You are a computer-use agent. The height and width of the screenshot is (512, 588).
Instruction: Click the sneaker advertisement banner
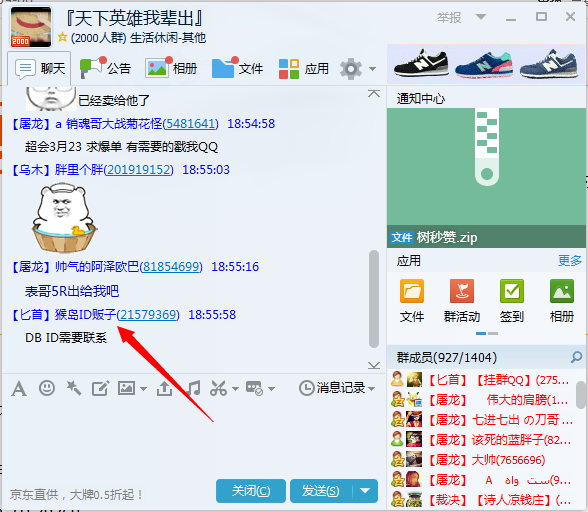[x=486, y=64]
